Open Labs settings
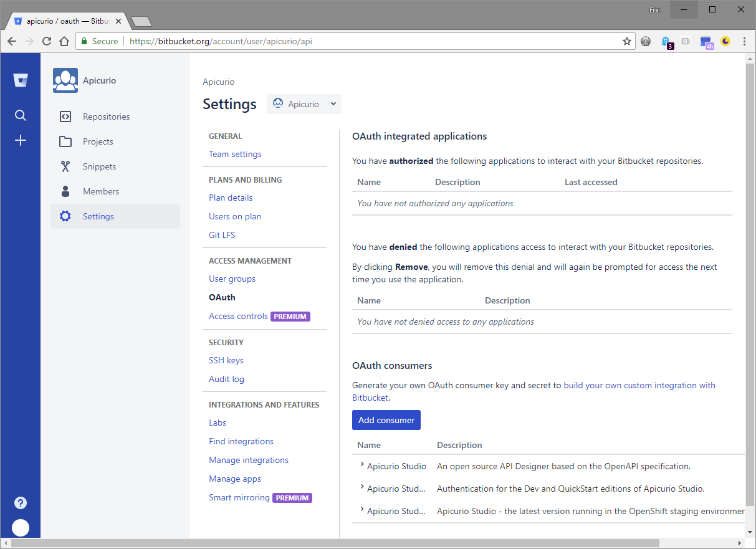756x549 pixels. [218, 422]
